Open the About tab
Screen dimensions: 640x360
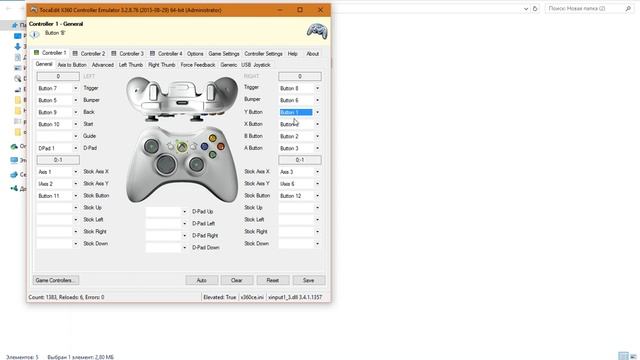(312, 53)
